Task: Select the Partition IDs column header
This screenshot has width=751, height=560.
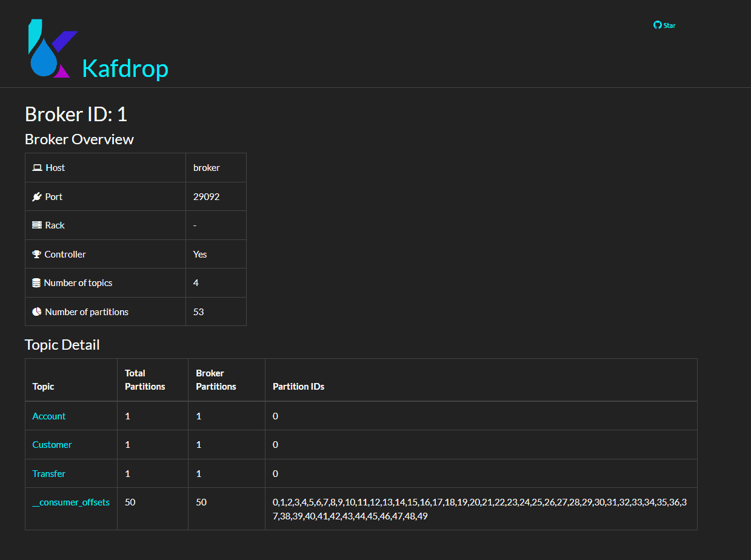Action: coord(298,386)
